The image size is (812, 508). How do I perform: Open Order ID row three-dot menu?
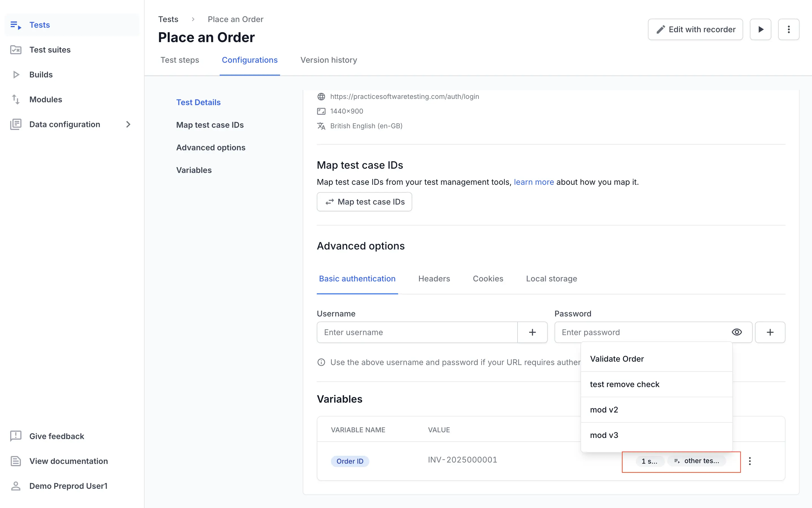(x=750, y=461)
